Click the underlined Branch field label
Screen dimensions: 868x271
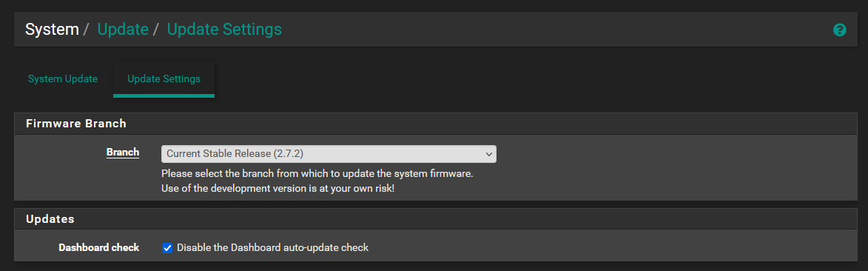(x=122, y=152)
